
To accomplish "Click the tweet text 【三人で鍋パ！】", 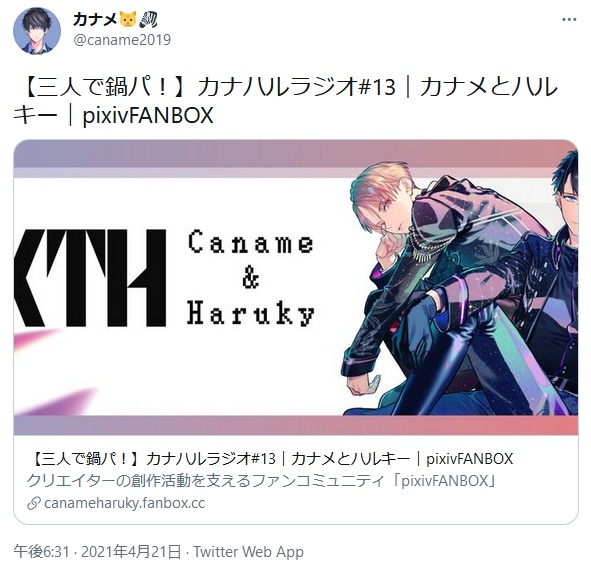I will (x=107, y=87).
